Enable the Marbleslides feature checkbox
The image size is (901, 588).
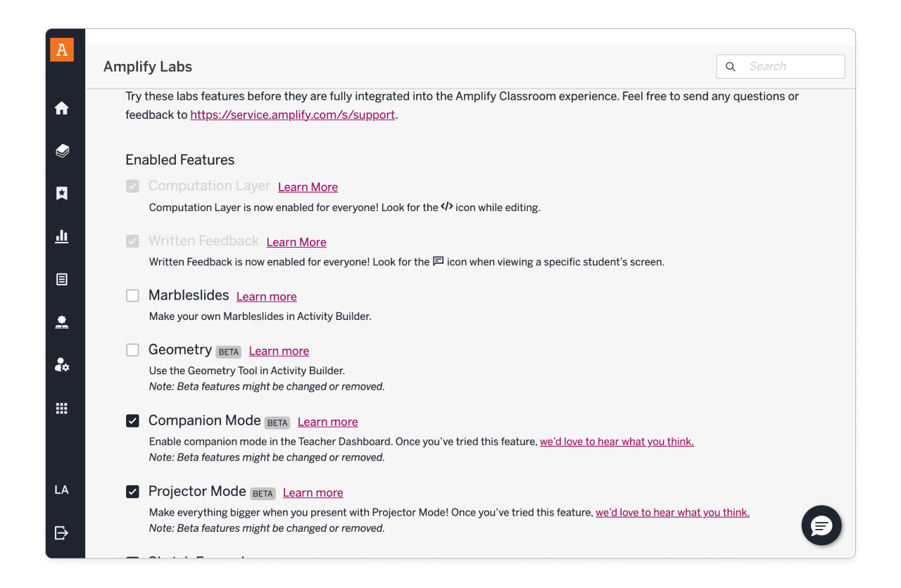pyautogui.click(x=132, y=295)
